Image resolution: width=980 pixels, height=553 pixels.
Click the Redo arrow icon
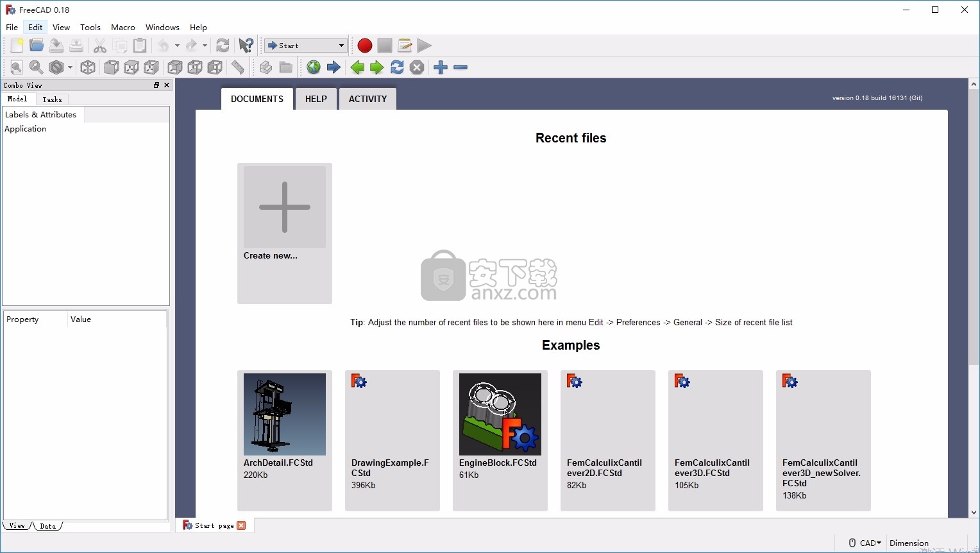pyautogui.click(x=192, y=46)
